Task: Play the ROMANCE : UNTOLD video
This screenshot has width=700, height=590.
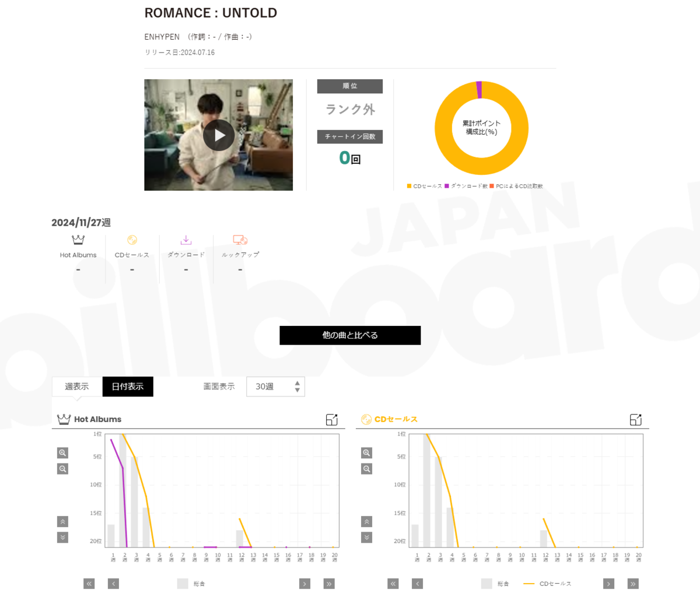Action: point(219,135)
